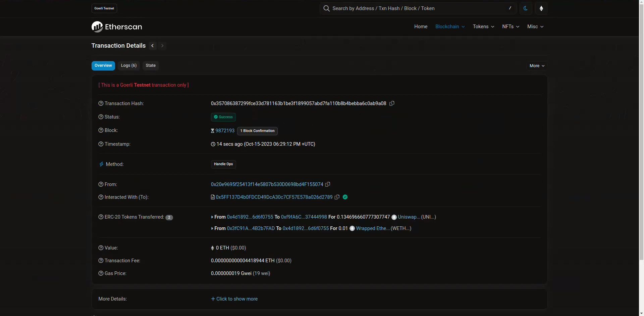Switch to the State tab

pyautogui.click(x=151, y=66)
